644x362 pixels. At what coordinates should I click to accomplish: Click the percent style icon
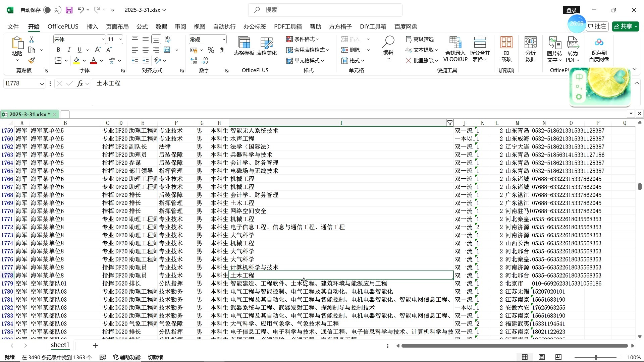pos(211,50)
